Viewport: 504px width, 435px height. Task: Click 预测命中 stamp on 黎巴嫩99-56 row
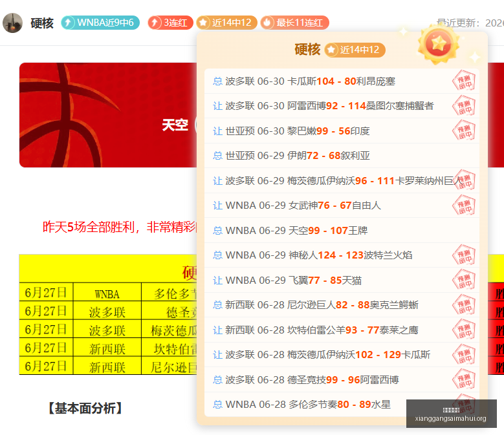(x=464, y=131)
